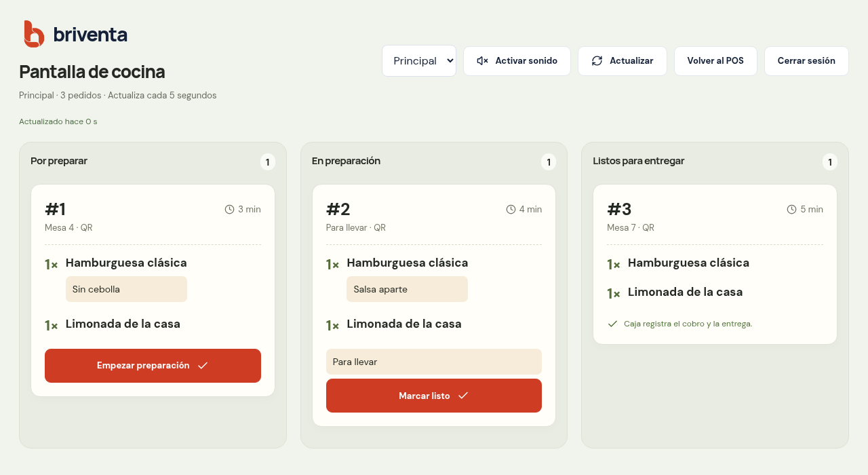This screenshot has width=868, height=475.
Task: Click the Listos para entregar count badge
Action: 830,162
